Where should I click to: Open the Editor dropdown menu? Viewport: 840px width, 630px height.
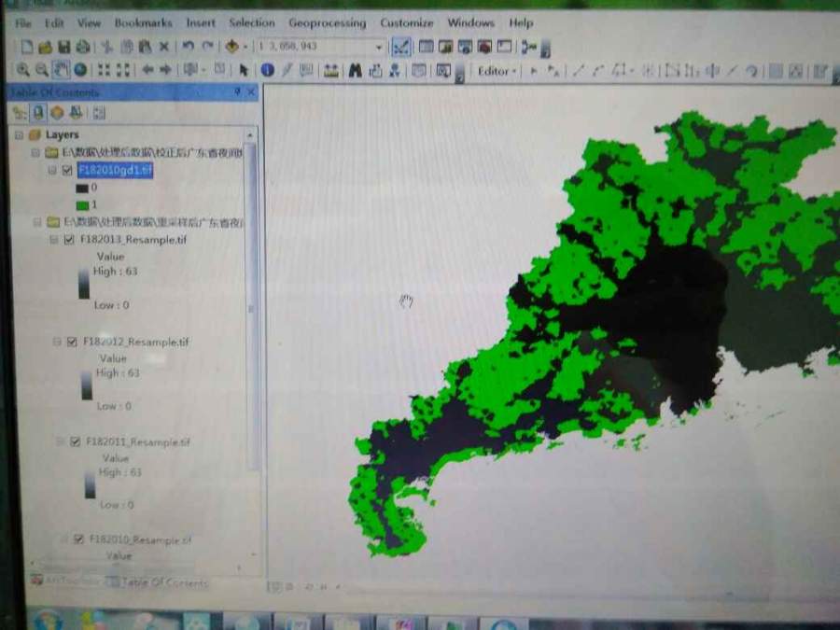(x=497, y=71)
